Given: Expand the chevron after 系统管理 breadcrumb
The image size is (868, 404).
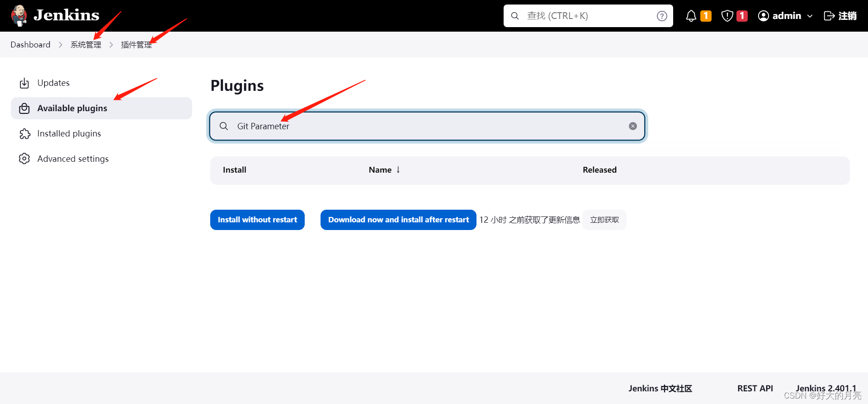Looking at the screenshot, I should 111,44.
